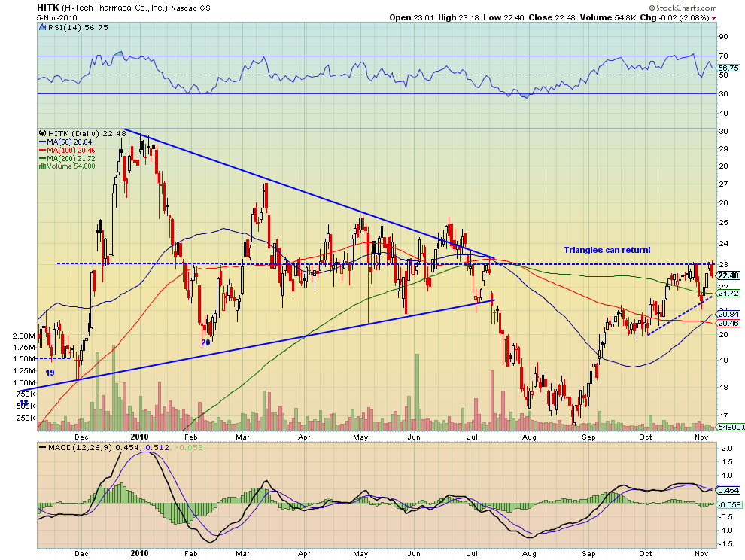Click the blue 20 annotation near February low

pos(205,342)
